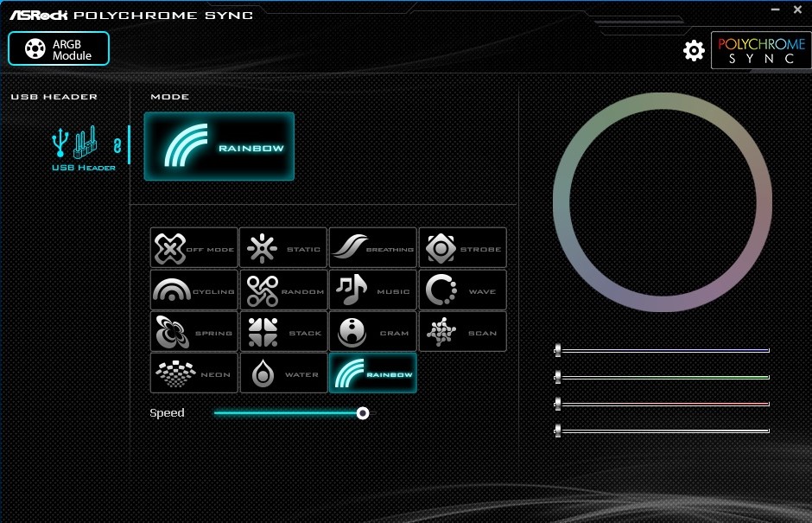Enable the Music lighting mode

373,290
